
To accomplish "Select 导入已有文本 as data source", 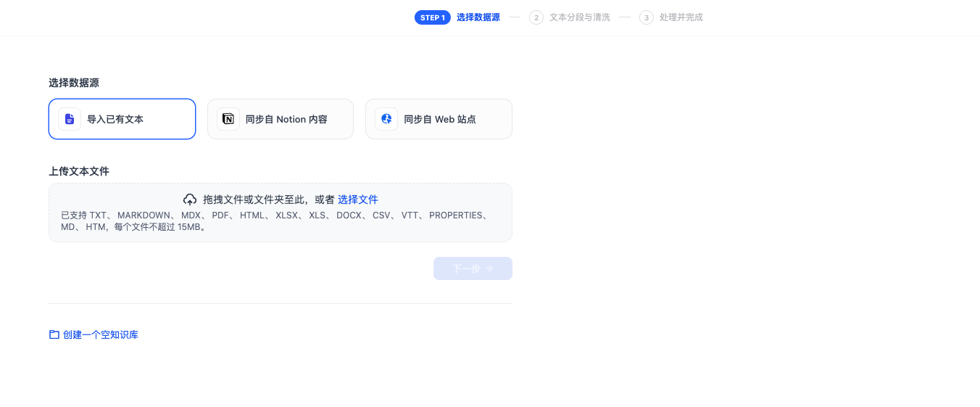I will (x=122, y=119).
